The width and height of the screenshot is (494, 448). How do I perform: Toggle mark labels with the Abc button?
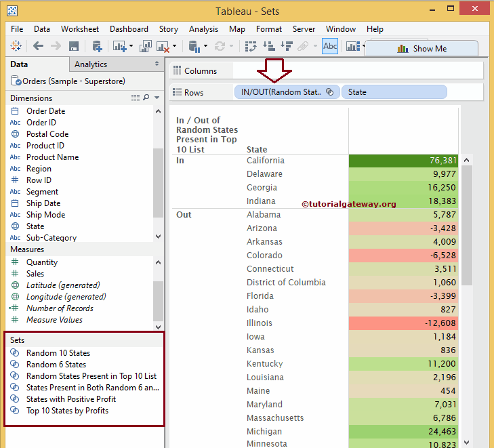point(330,46)
